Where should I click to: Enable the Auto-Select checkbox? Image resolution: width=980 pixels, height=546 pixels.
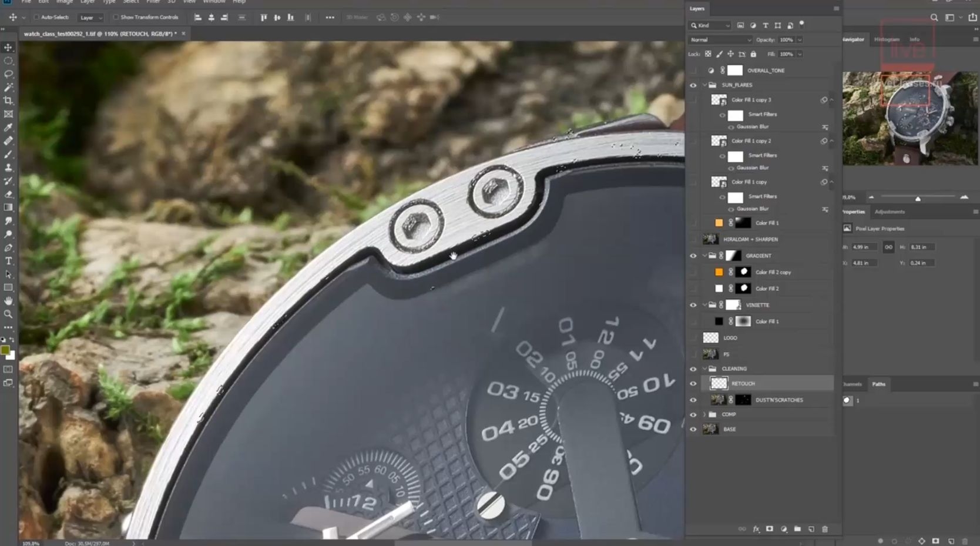[36, 18]
